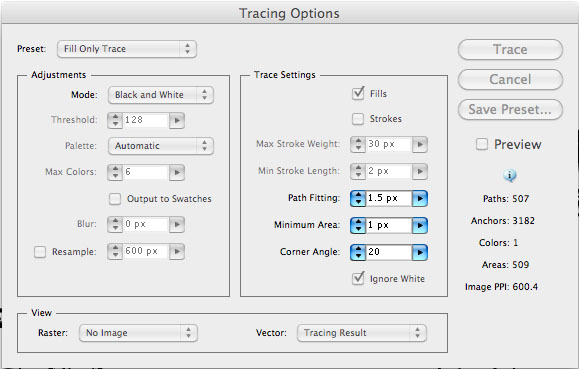Click the Path Fitting stepper arrows

pos(358,198)
